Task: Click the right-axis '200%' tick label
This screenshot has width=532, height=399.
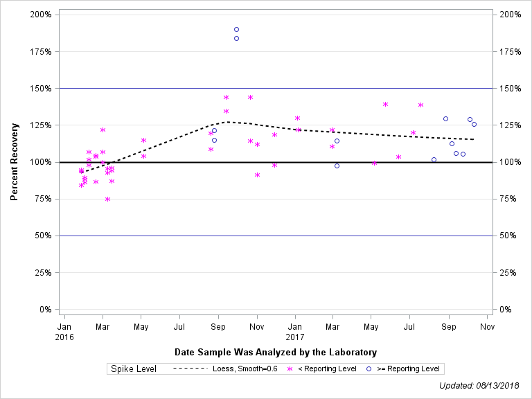Action: click(511, 15)
